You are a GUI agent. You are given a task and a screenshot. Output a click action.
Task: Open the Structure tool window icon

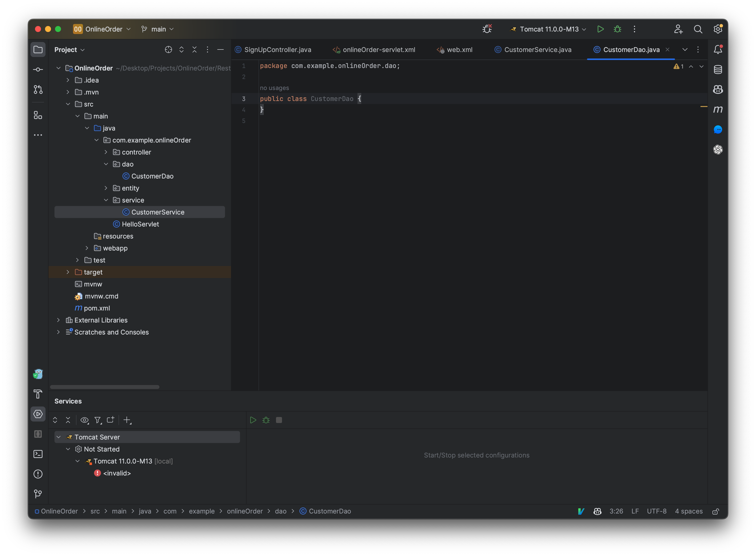38,115
